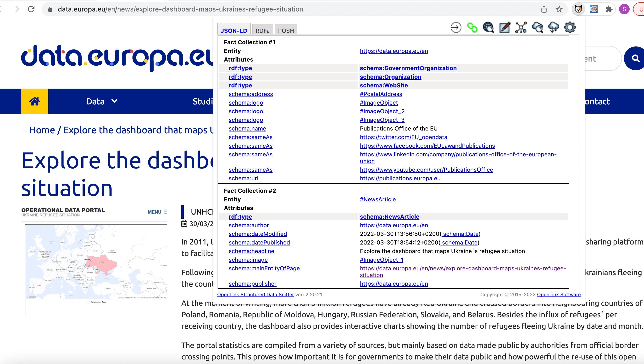
Task: Click the green chain link icon
Action: 472,27
